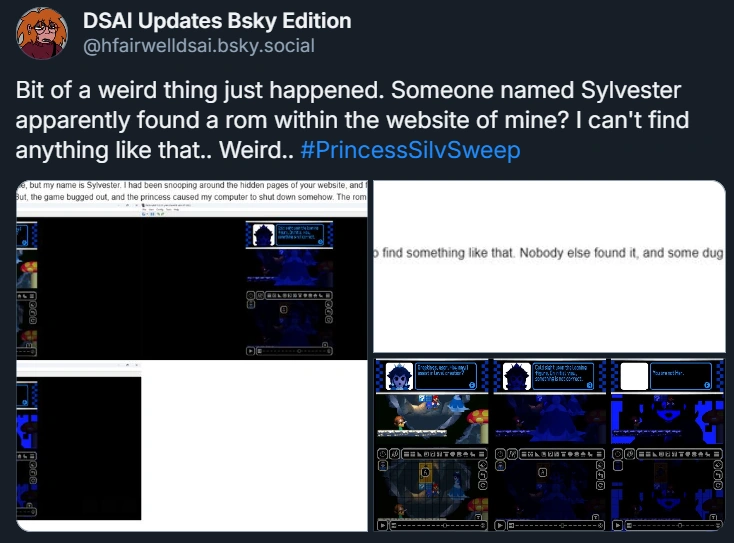Click play in the 'You are not Her' panel
This screenshot has width=734, height=543.
click(617, 525)
